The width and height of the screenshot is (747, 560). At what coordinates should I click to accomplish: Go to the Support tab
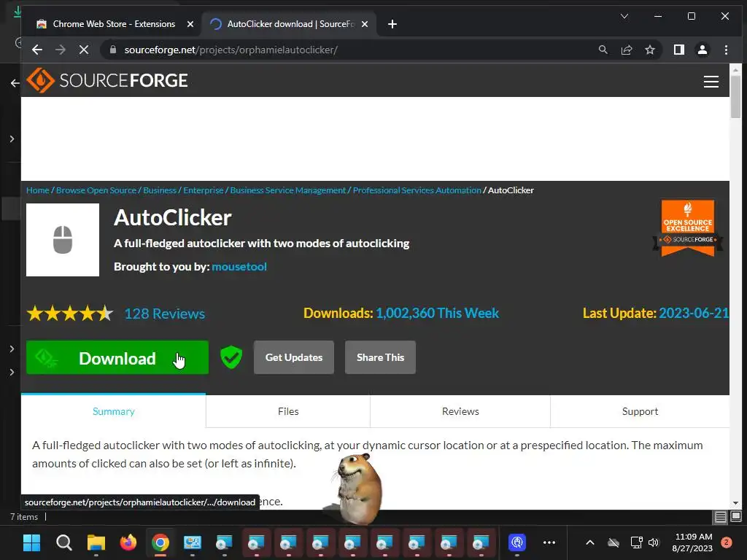[x=640, y=411]
